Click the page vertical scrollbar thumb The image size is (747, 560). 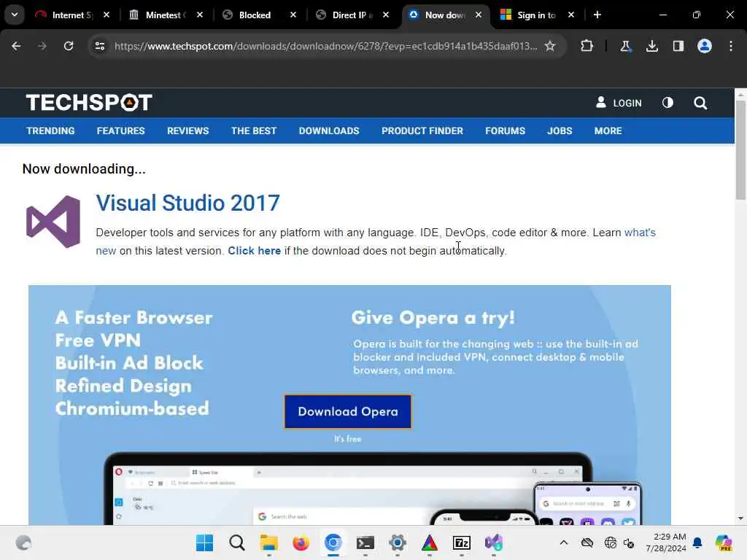[x=740, y=150]
